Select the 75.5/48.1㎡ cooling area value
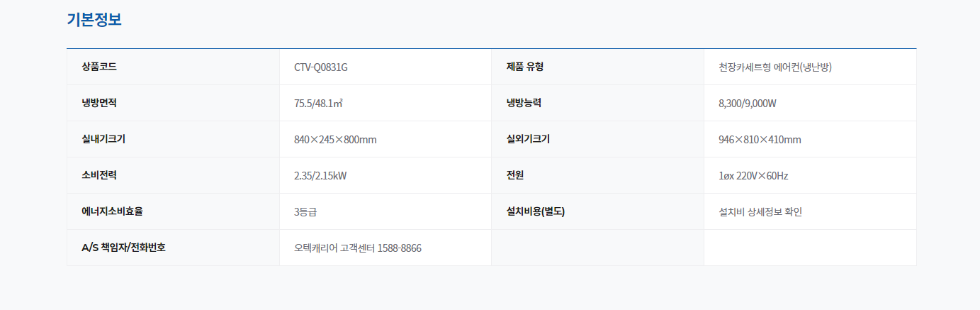Viewport: 980px width, 310px height. [x=318, y=104]
